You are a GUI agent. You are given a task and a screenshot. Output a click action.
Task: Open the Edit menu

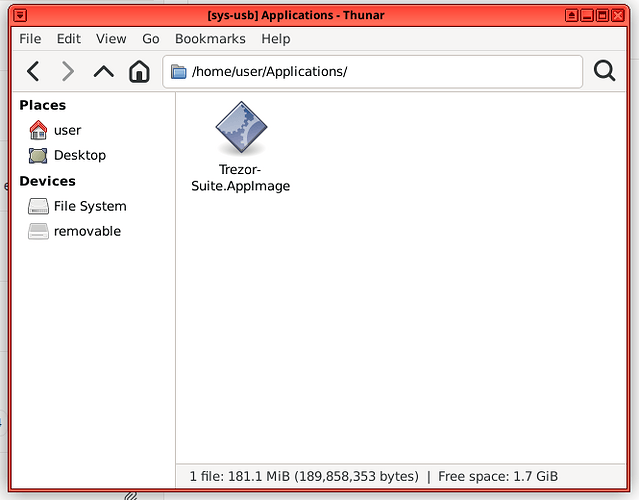[68, 39]
